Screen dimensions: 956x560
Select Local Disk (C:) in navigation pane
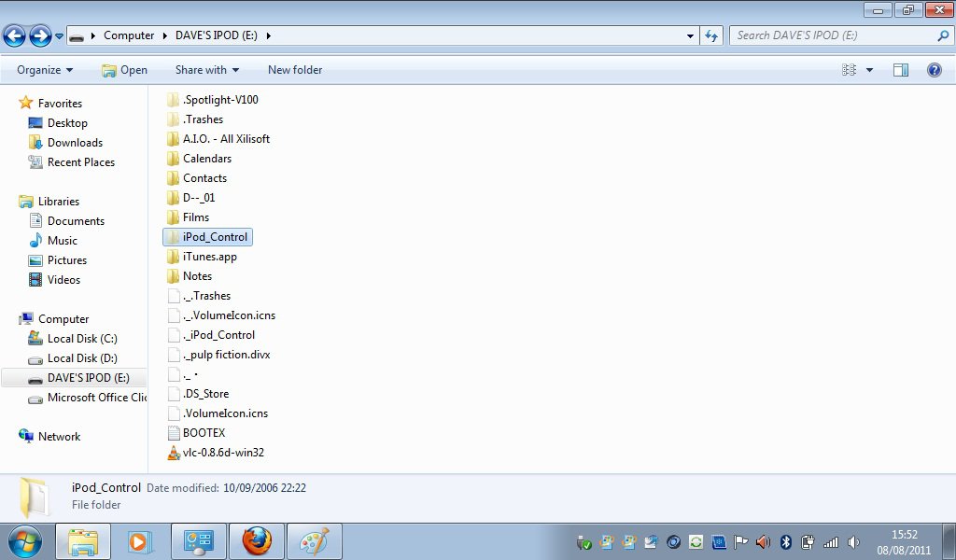point(81,339)
